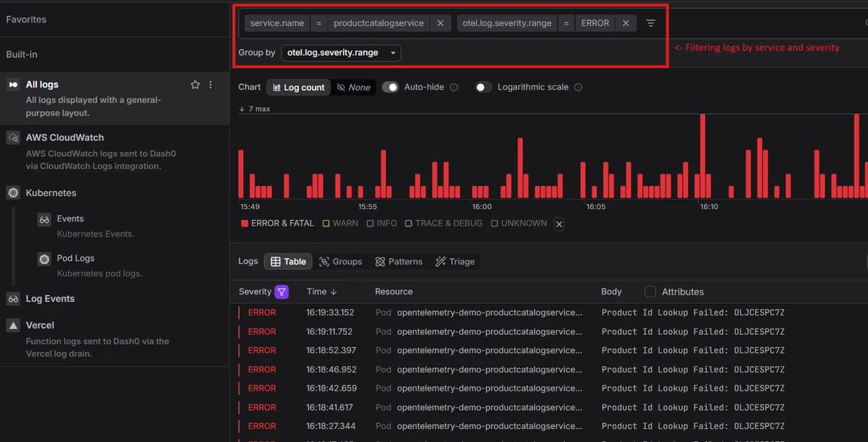
Task: Select the Log count chart option
Action: tap(298, 88)
